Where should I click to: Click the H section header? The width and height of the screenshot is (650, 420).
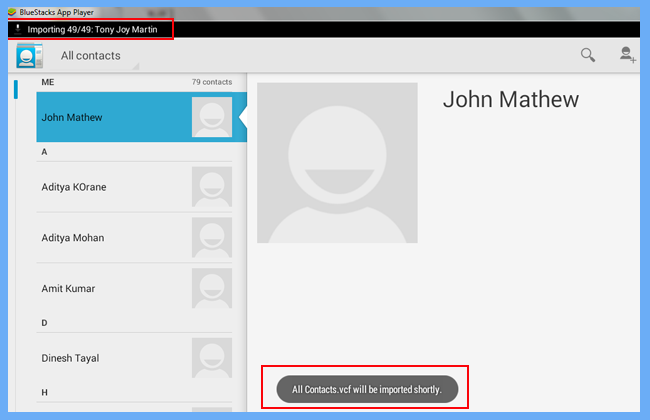pyautogui.click(x=44, y=392)
